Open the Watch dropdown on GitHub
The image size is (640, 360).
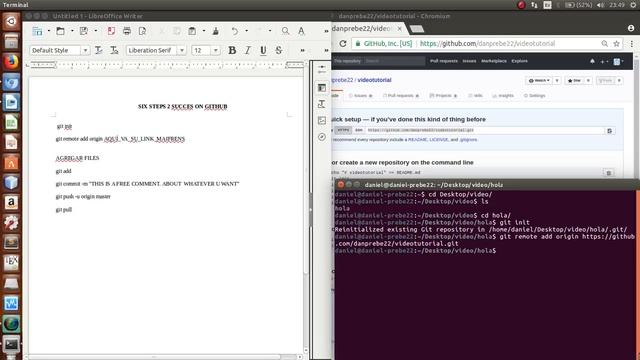tap(539, 80)
